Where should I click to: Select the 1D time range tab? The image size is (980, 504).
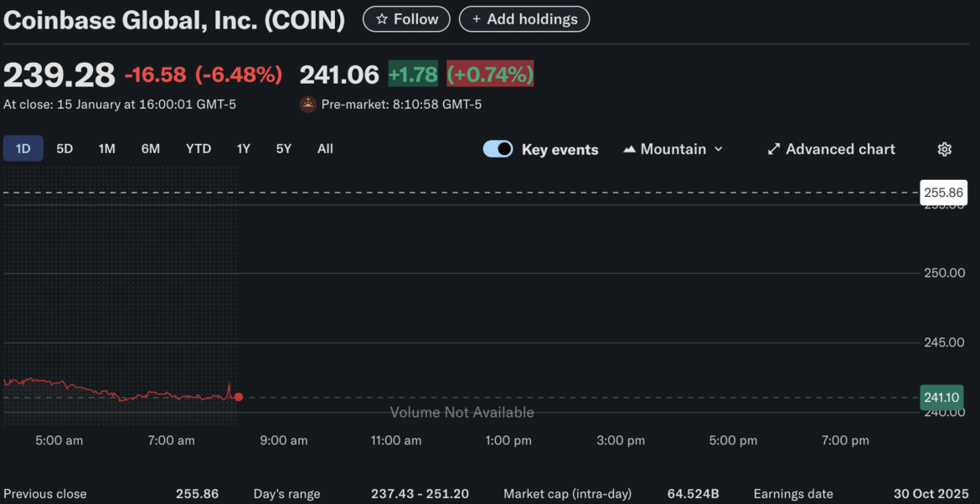point(23,149)
